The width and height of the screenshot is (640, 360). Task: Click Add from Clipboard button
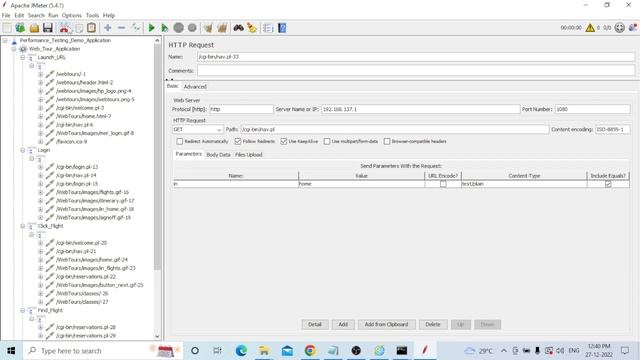point(386,324)
